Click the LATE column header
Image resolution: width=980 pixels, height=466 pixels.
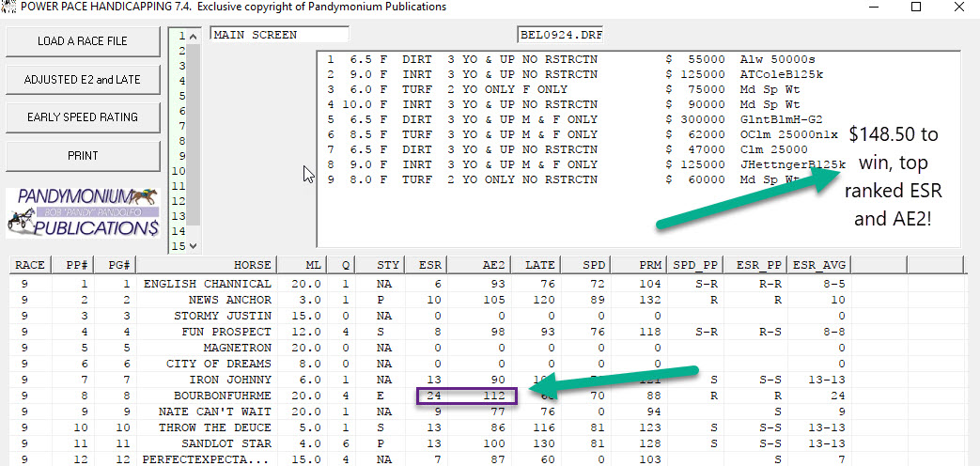537,265
